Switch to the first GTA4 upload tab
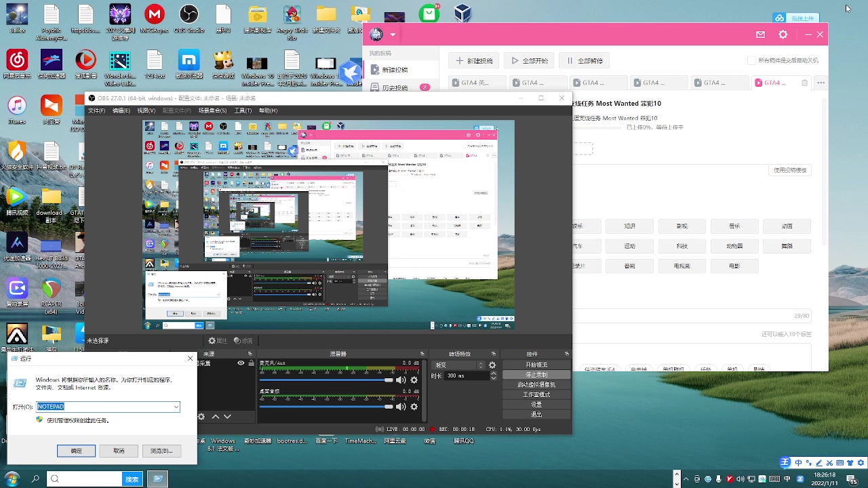This screenshot has width=868, height=488. point(477,83)
